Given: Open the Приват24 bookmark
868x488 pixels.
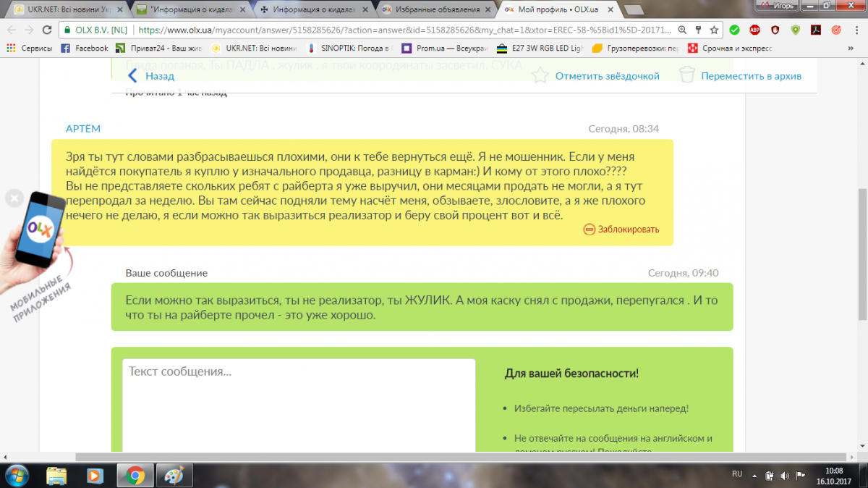Looking at the screenshot, I should [160, 49].
